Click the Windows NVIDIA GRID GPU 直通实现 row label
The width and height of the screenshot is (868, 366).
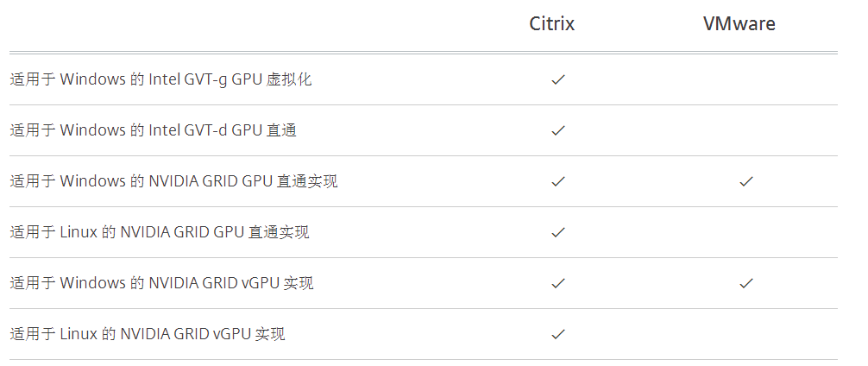pyautogui.click(x=173, y=181)
